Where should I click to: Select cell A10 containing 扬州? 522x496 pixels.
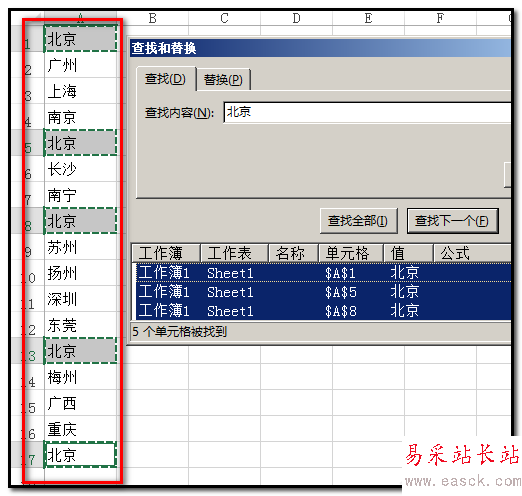(80, 273)
